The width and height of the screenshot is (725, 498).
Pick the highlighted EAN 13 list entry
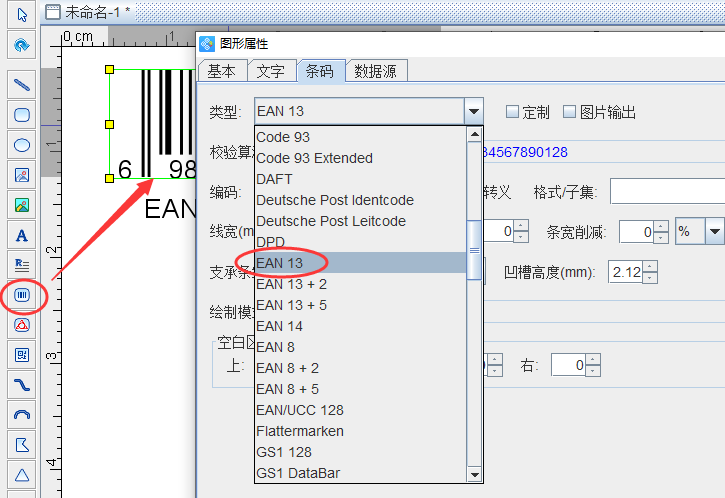coord(361,263)
